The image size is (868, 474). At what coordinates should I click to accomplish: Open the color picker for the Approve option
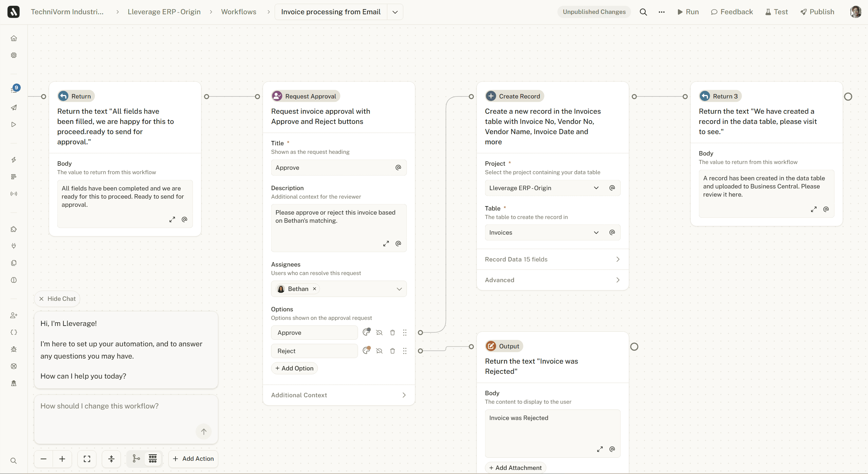[366, 332]
